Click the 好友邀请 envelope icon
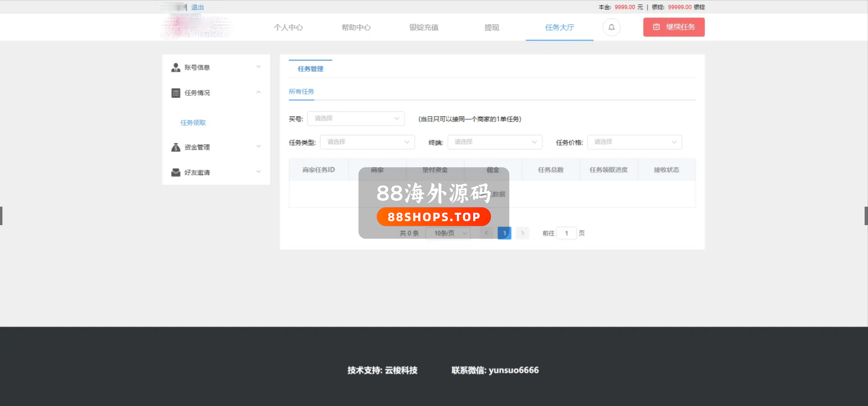Screen dimensions: 868x406 176,173
